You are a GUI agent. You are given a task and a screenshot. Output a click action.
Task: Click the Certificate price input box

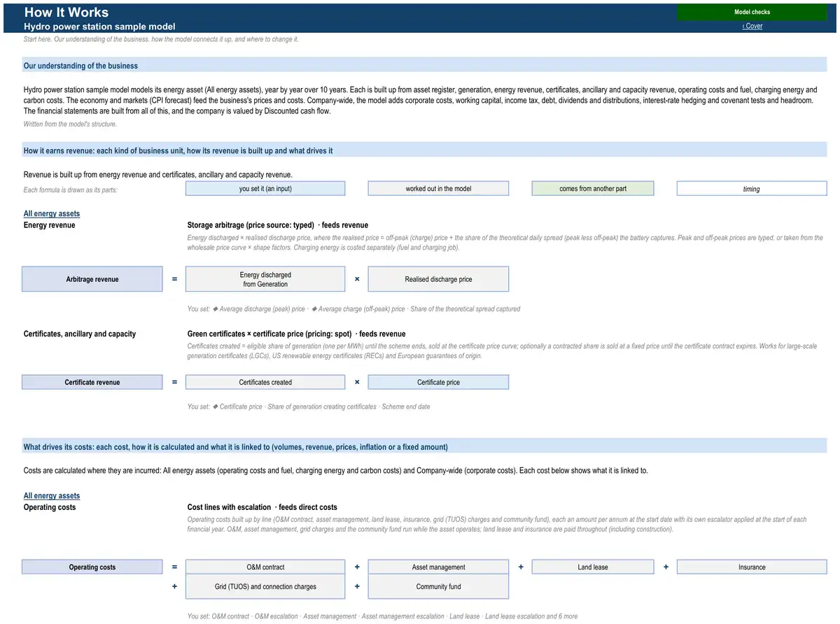click(438, 383)
